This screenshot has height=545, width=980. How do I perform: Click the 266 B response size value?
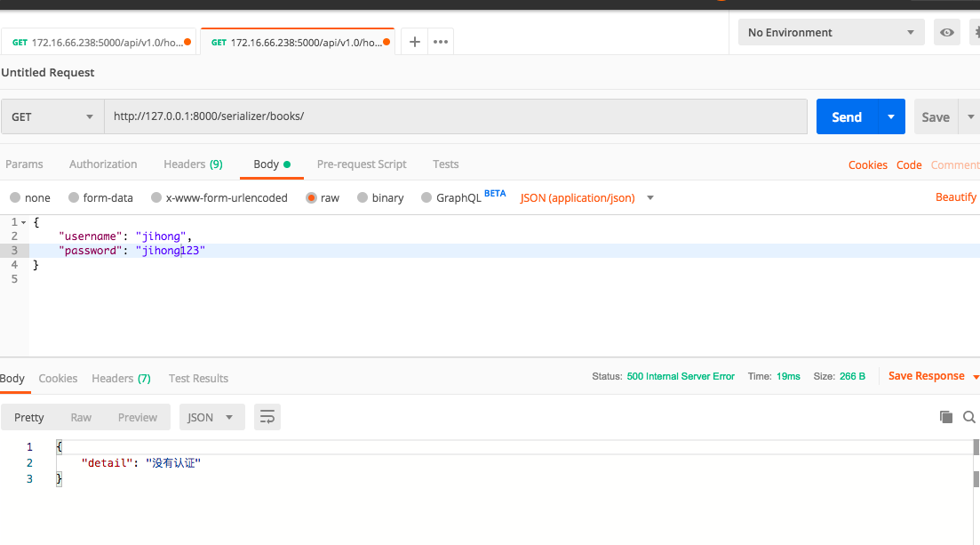852,377
